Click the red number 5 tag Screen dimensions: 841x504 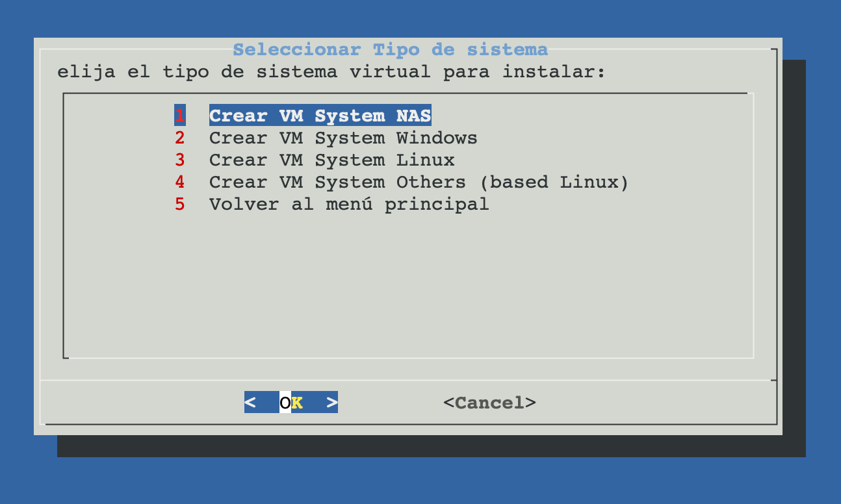[x=180, y=205]
